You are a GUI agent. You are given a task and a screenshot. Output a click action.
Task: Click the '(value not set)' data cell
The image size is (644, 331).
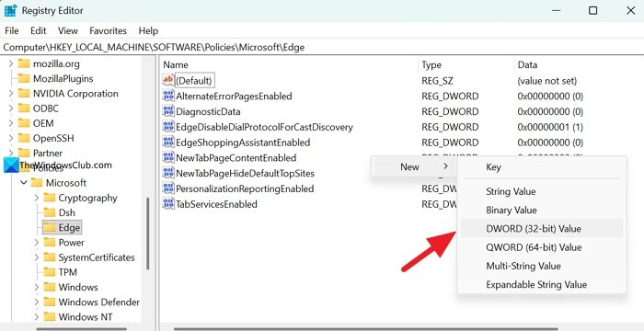pos(547,81)
